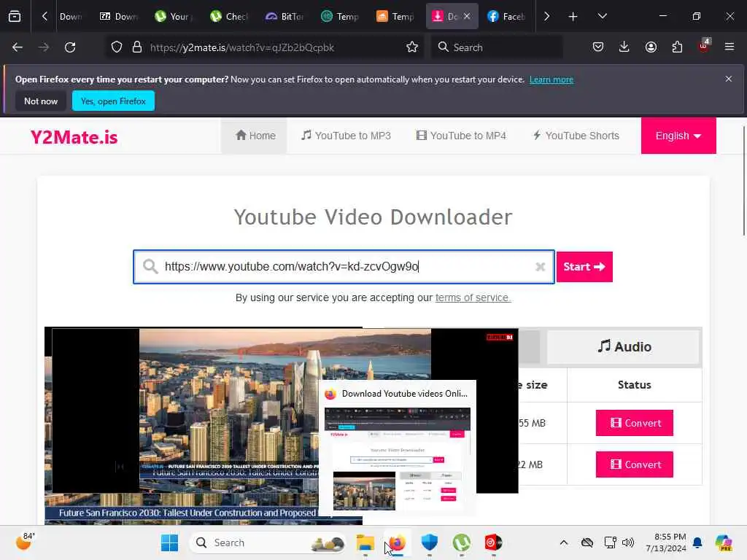Open Firefox downloads panel

(624, 47)
